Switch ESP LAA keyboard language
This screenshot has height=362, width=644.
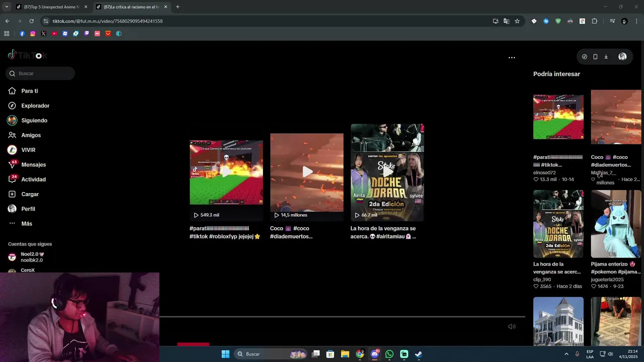[x=590, y=354]
